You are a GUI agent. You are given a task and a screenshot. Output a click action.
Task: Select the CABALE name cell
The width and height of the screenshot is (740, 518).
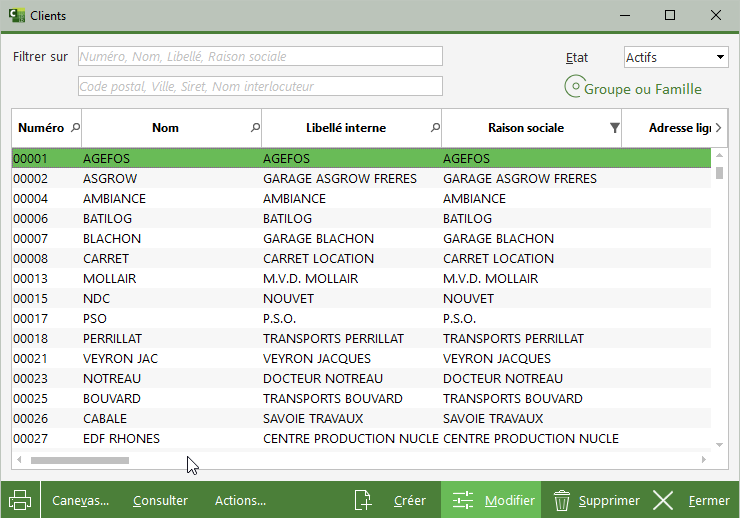point(105,418)
